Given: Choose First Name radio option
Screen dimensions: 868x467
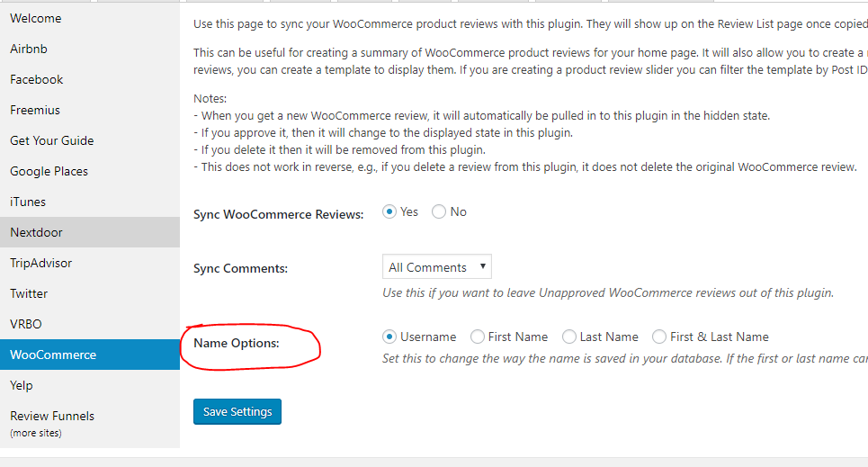Looking at the screenshot, I should 478,337.
